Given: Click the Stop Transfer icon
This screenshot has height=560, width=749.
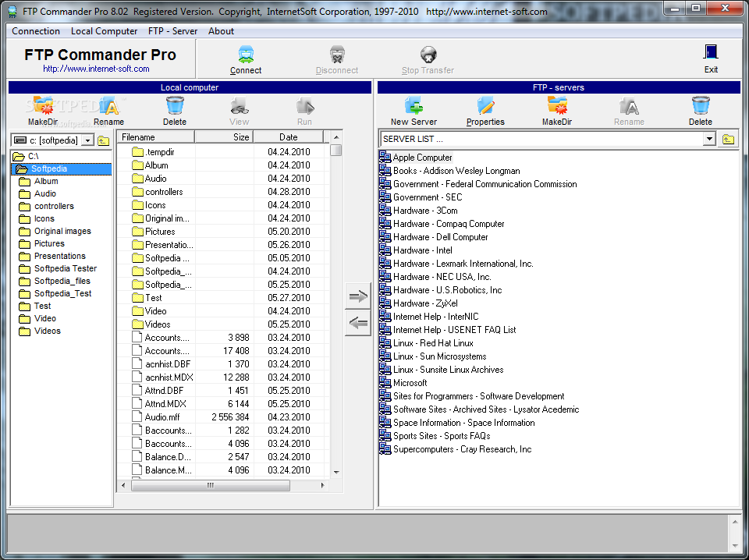Looking at the screenshot, I should [428, 55].
